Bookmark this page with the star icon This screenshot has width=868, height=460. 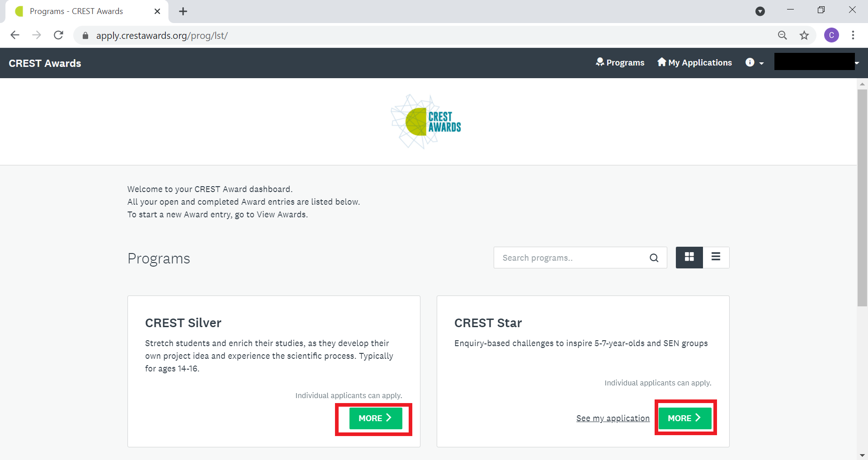tap(804, 35)
